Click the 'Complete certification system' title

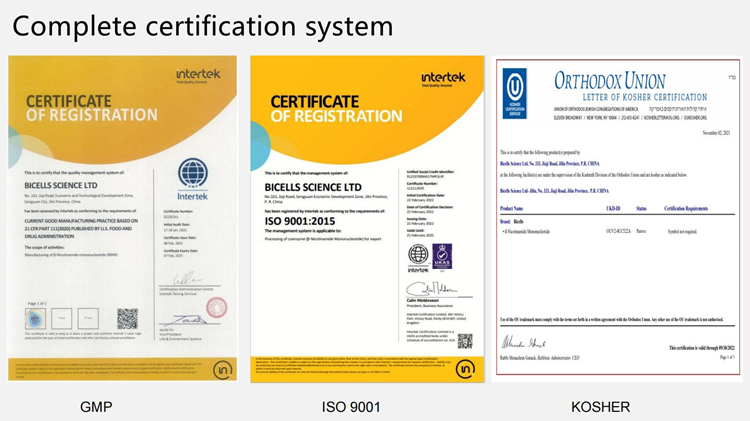tap(203, 25)
